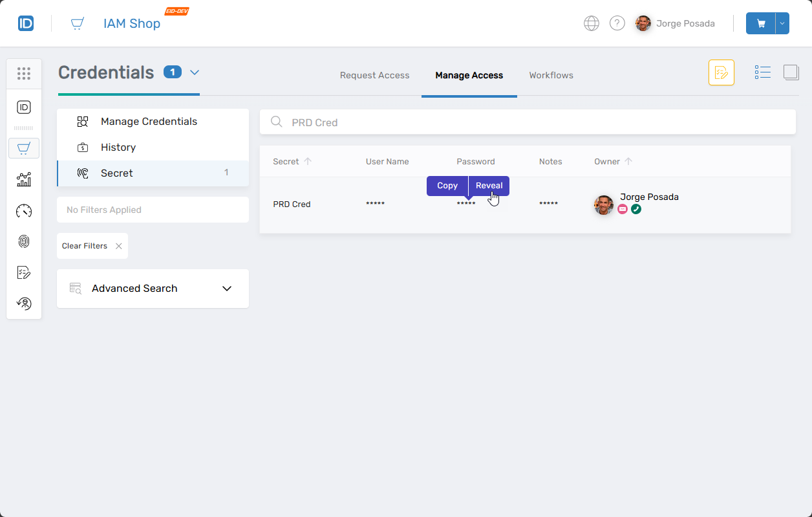
Task: Click the globe language icon
Action: click(x=591, y=23)
